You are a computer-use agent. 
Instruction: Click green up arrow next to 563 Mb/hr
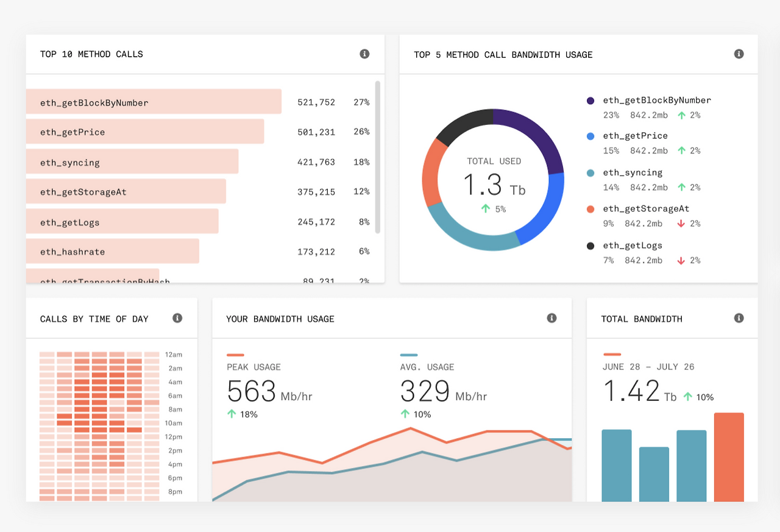point(232,414)
